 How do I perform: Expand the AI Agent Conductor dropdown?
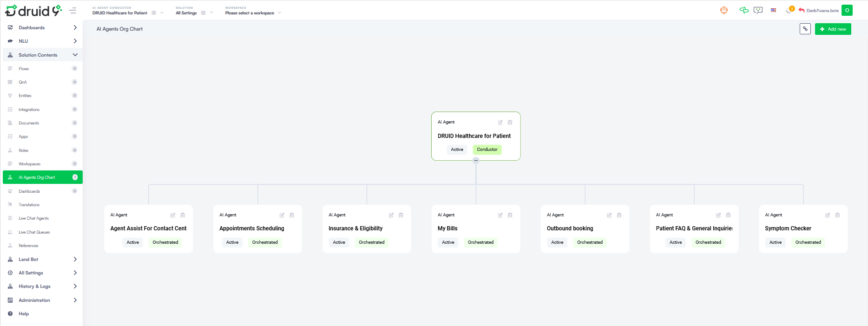point(162,13)
